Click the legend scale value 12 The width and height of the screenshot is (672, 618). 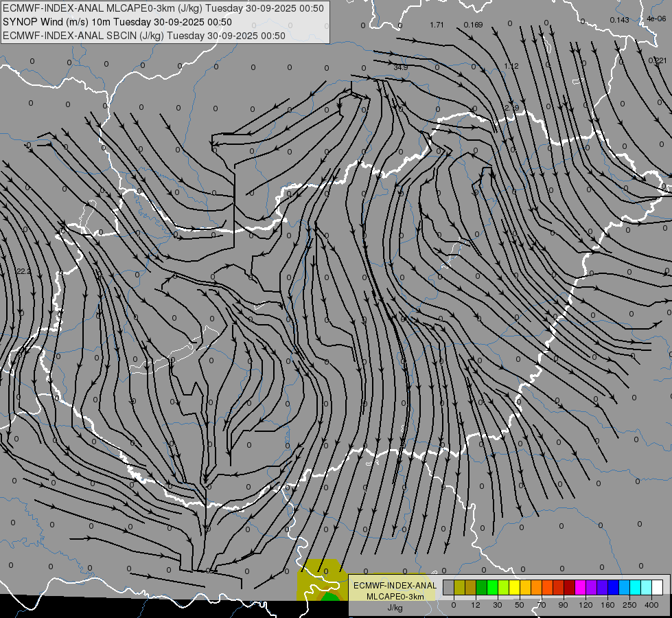(x=475, y=605)
